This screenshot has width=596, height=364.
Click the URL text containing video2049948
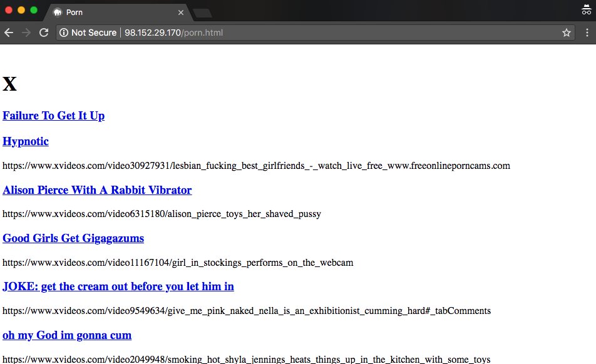point(246,359)
